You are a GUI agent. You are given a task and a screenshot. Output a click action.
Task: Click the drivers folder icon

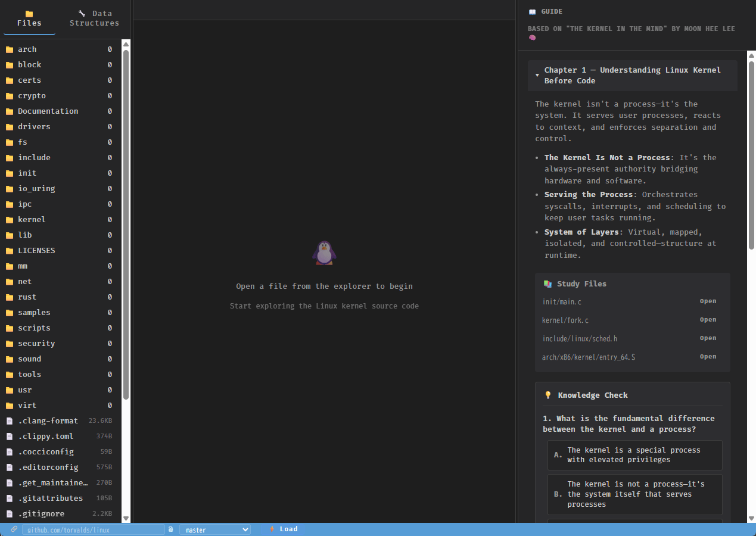[x=10, y=127]
